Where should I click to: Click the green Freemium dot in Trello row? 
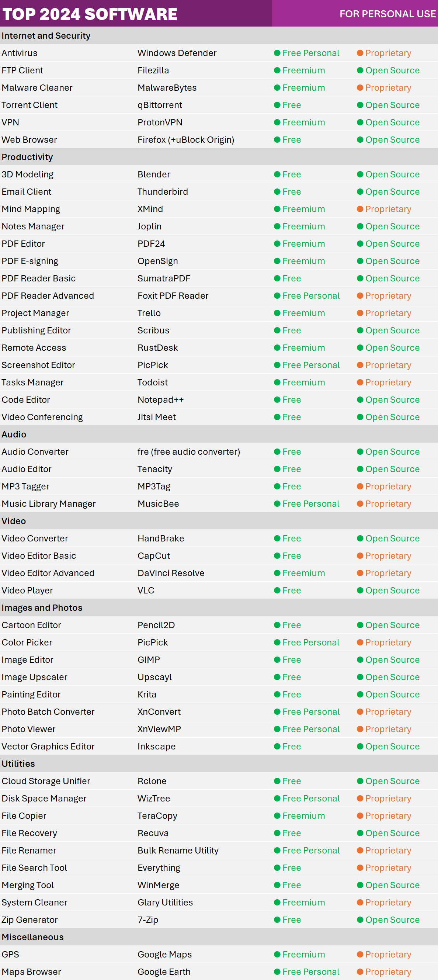(277, 313)
